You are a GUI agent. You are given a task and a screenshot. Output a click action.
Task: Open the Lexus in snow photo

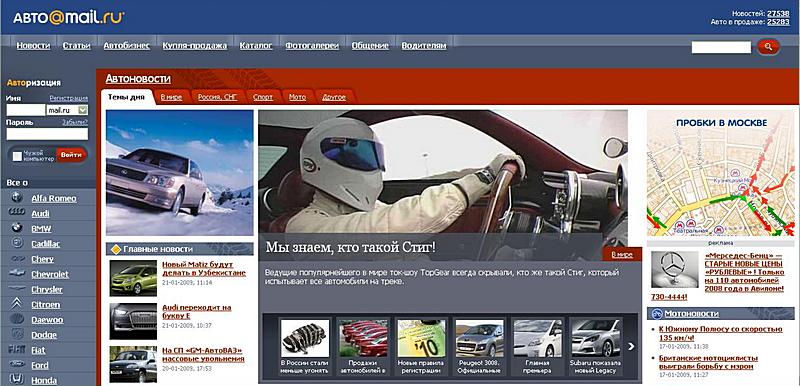pos(180,173)
